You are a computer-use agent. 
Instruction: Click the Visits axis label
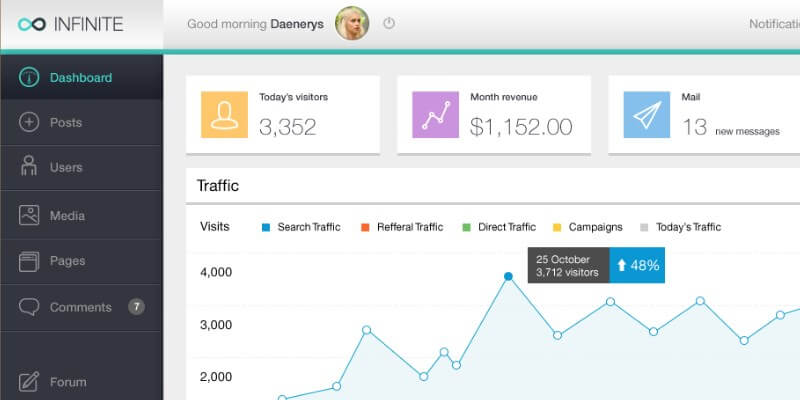[215, 227]
